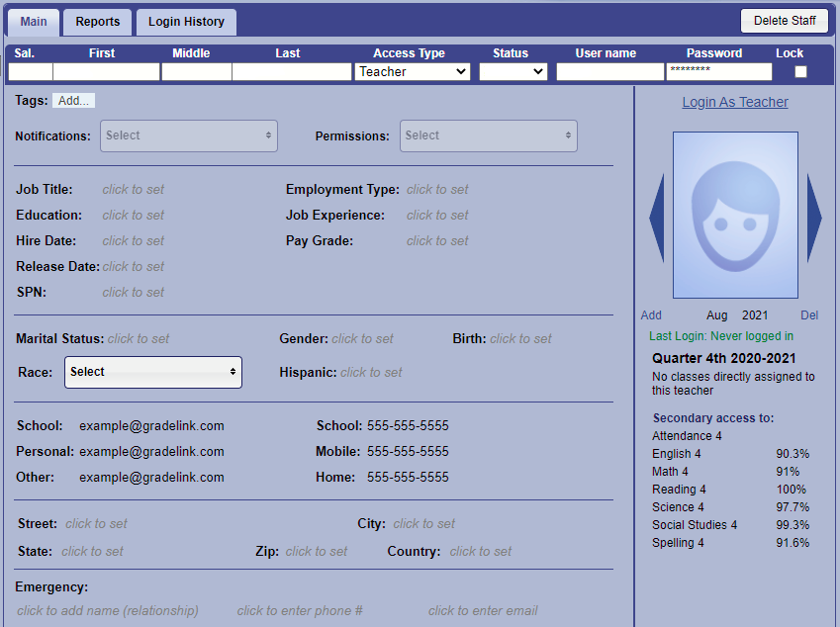Click Del under the staff photo
Image resolution: width=840 pixels, height=627 pixels.
[x=809, y=315]
